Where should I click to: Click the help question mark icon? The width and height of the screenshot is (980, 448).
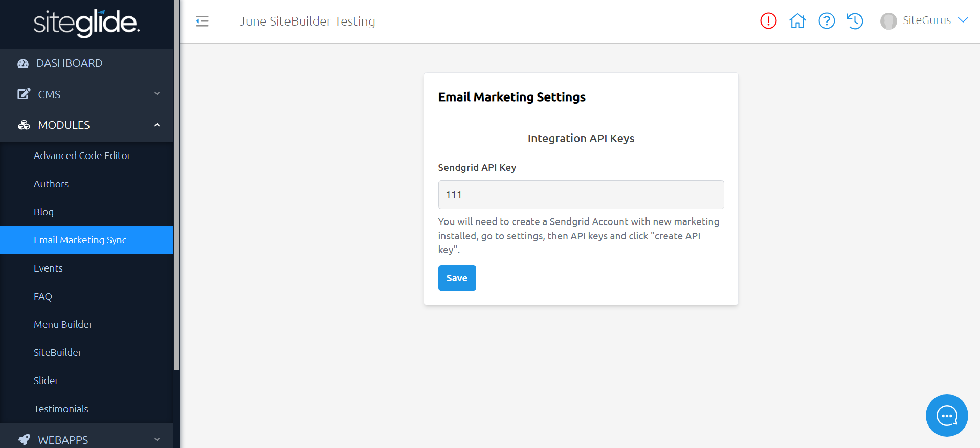827,21
